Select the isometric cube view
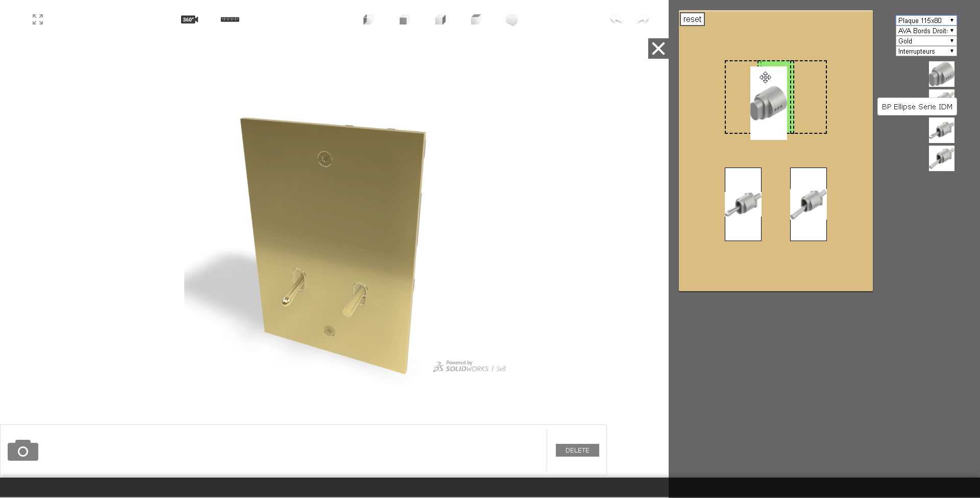This screenshot has height=498, width=980. point(512,20)
